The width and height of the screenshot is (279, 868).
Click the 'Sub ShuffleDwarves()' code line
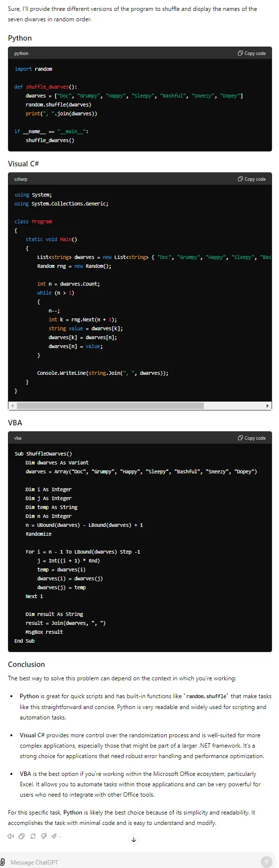pos(43,454)
